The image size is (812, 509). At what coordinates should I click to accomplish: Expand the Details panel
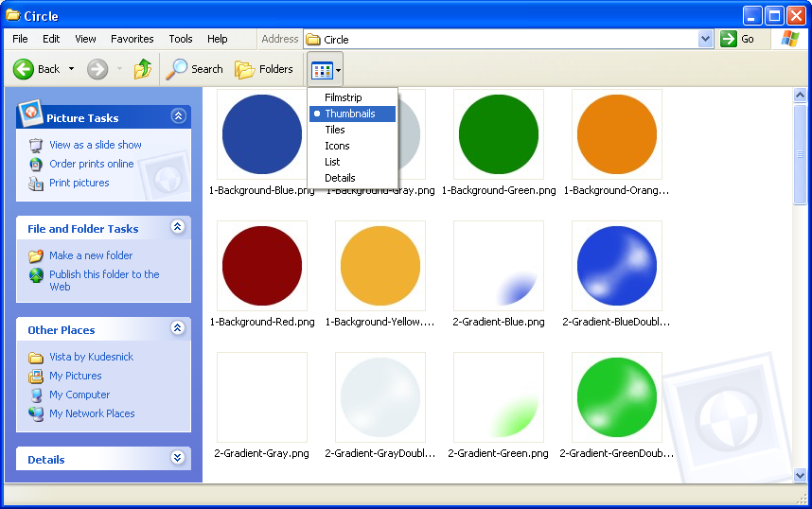pyautogui.click(x=178, y=457)
